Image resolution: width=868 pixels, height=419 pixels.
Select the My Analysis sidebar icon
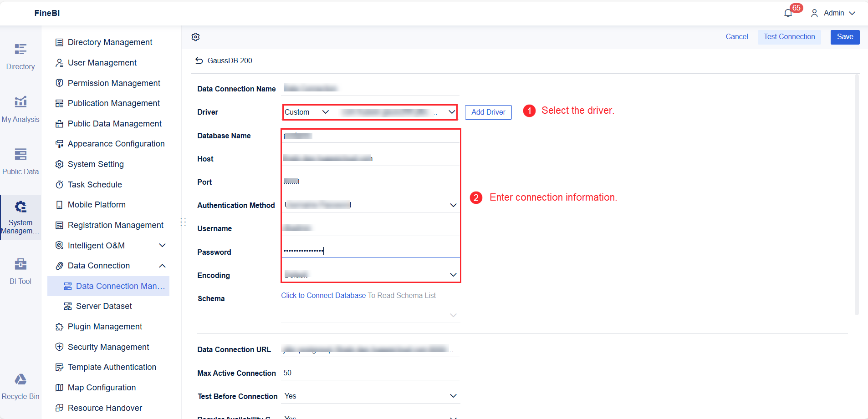coord(20,108)
